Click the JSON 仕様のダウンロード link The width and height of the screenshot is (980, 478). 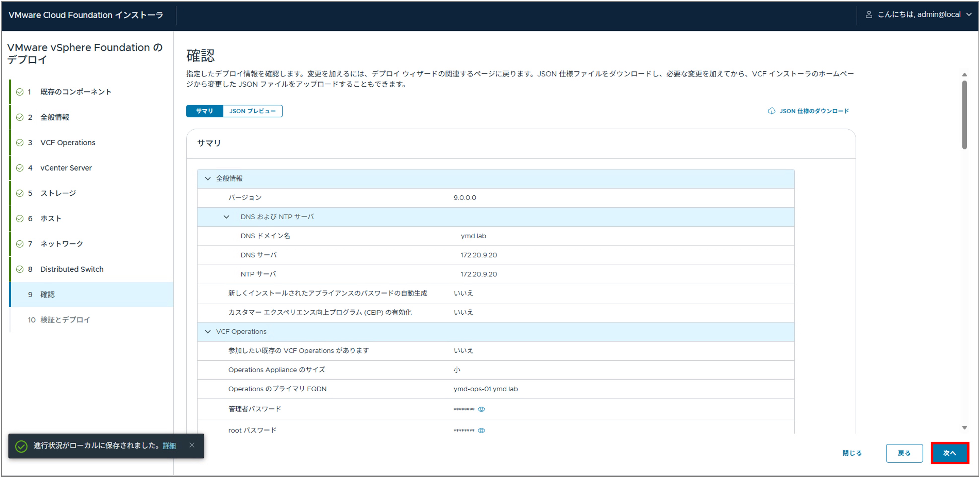click(x=814, y=111)
